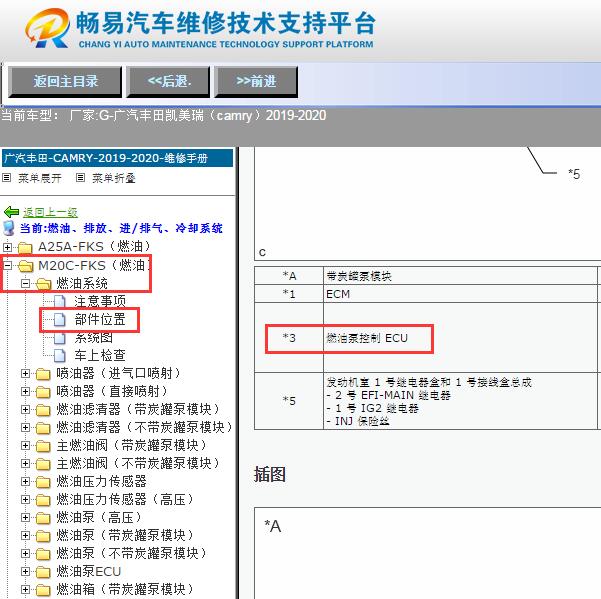The image size is (601, 599).
Task: Click the >>前进 forward button
Action: click(256, 81)
